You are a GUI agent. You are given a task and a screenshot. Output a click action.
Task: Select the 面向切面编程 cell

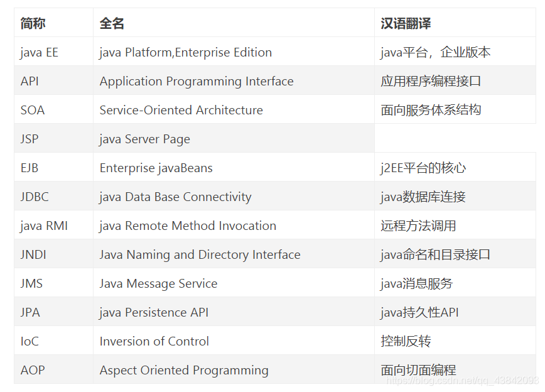click(x=455, y=369)
